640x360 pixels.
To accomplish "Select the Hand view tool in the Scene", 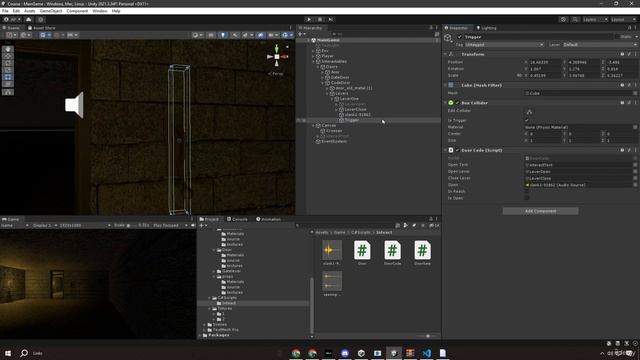I will tap(8, 49).
